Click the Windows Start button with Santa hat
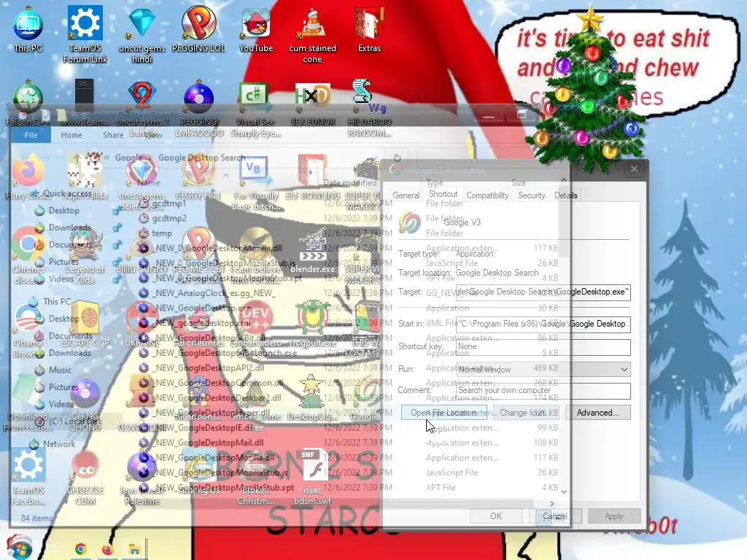The height and width of the screenshot is (560, 747). pos(19,548)
